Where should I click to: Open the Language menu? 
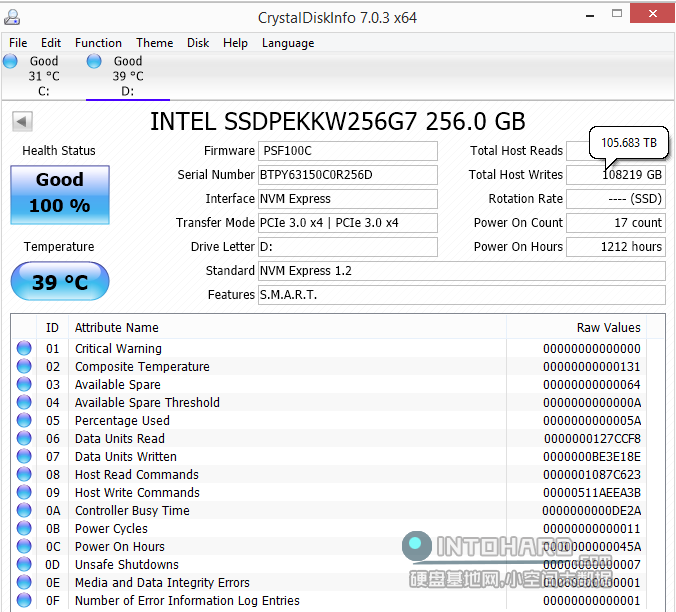[x=288, y=43]
